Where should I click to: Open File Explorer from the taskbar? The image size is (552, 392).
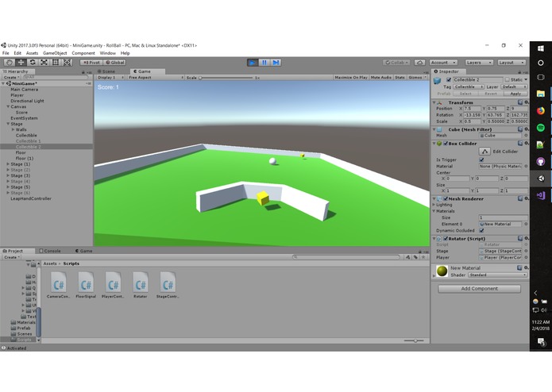click(541, 94)
